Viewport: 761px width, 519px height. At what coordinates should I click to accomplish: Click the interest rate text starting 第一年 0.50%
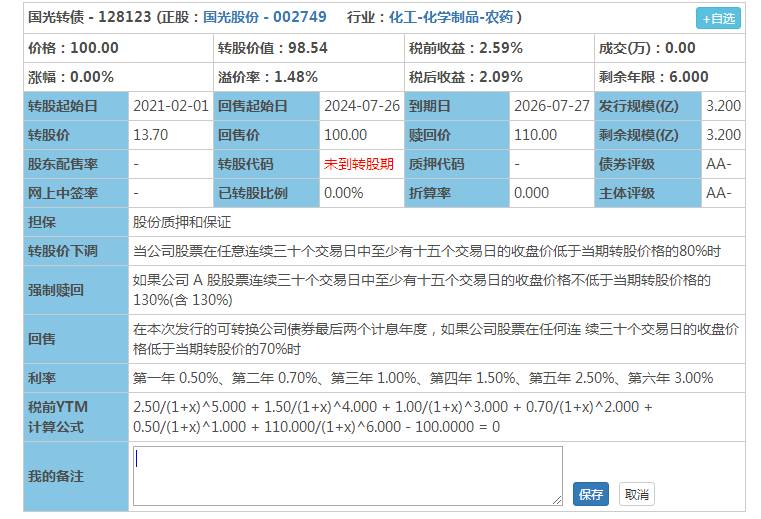(x=423, y=378)
